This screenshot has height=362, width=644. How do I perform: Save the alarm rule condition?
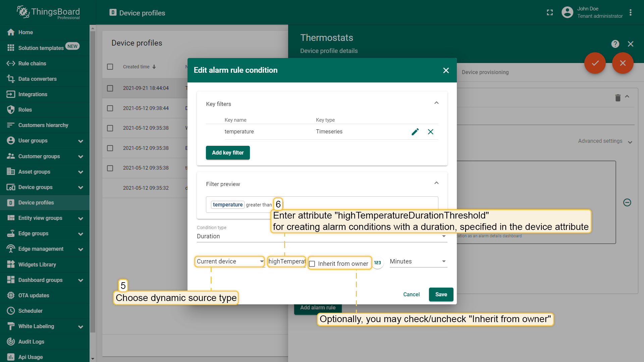coord(441,294)
